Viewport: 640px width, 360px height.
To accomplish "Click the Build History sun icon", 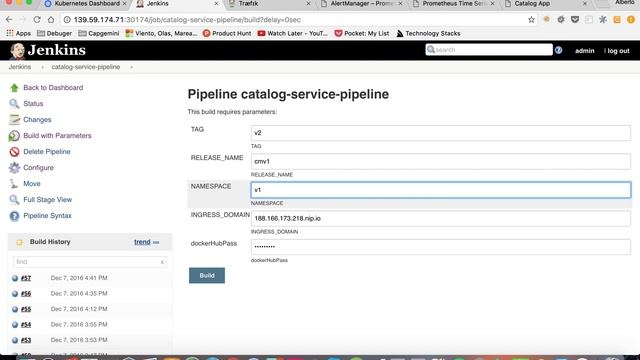I will 20,242.
